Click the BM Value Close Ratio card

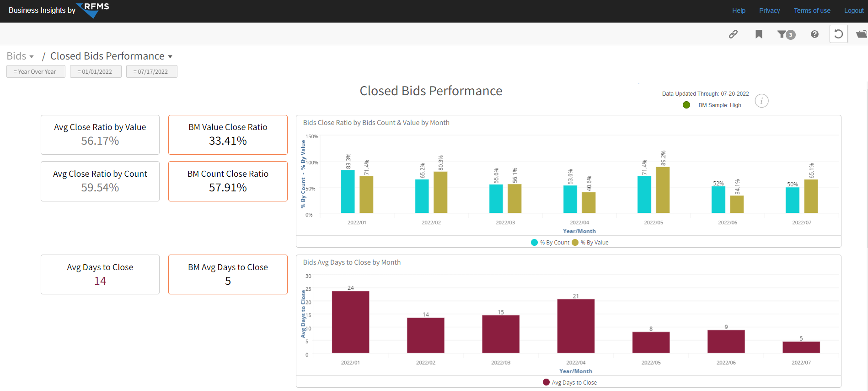(x=228, y=135)
